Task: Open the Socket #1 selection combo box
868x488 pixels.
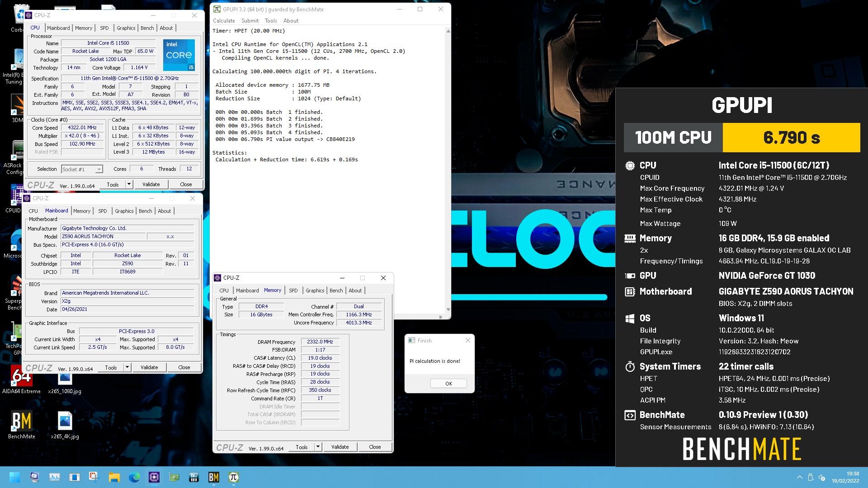Action: pos(82,169)
